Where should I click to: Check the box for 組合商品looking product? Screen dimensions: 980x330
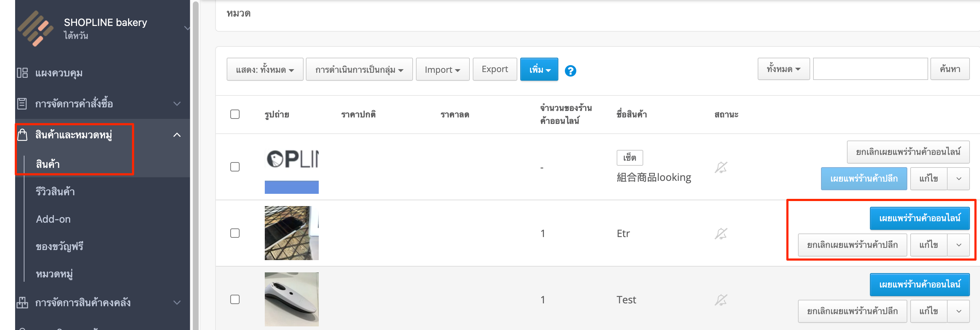pyautogui.click(x=235, y=167)
